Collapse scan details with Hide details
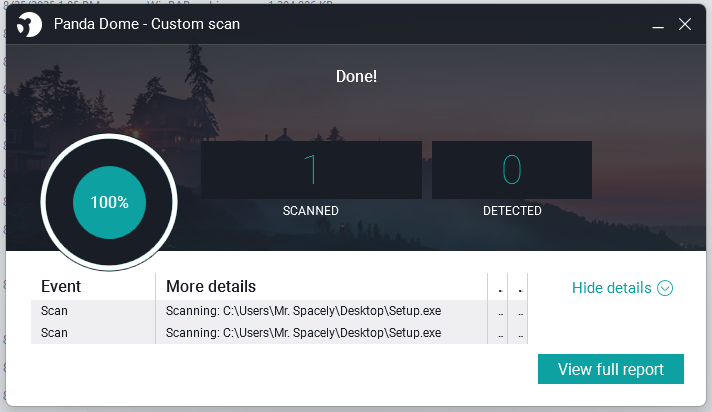 622,288
